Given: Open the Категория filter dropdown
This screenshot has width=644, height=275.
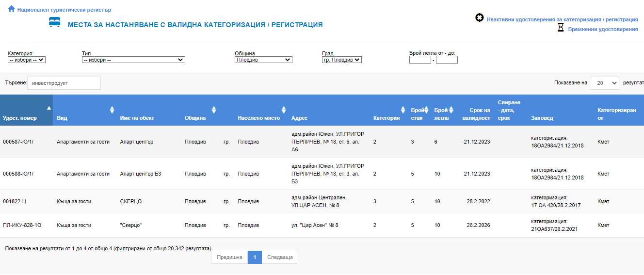Looking at the screenshot, I should click(27, 60).
